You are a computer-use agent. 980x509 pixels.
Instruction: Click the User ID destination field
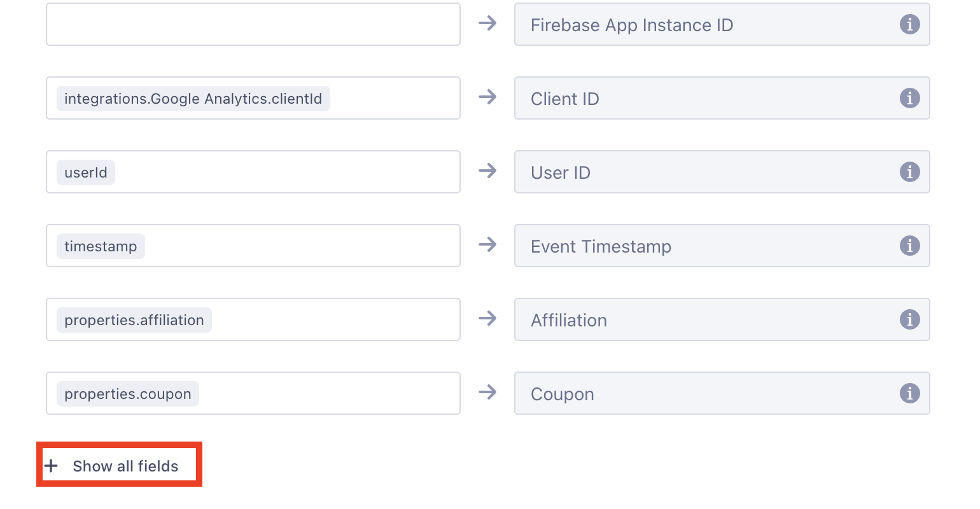click(x=722, y=172)
